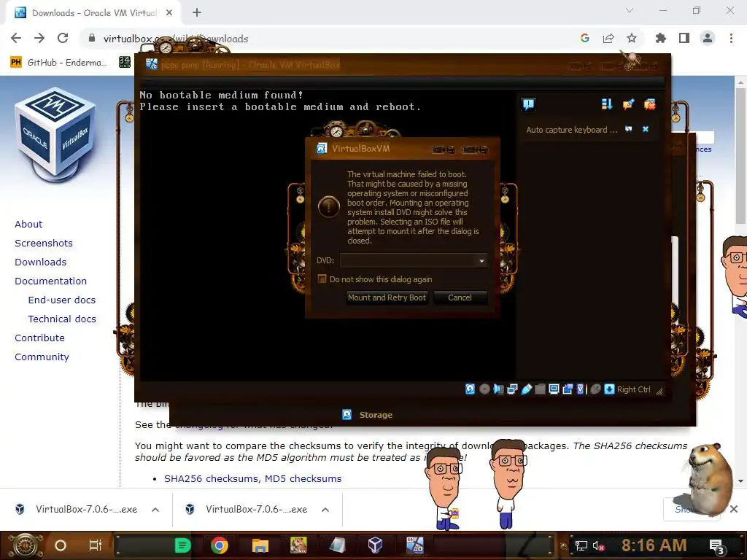Viewport: 747px width, 560px height.
Task: Click the notification sort order icon
Action: pyautogui.click(x=606, y=104)
